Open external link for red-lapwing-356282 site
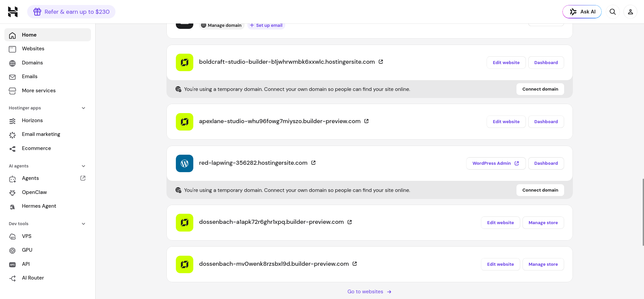644x299 pixels. pyautogui.click(x=313, y=163)
